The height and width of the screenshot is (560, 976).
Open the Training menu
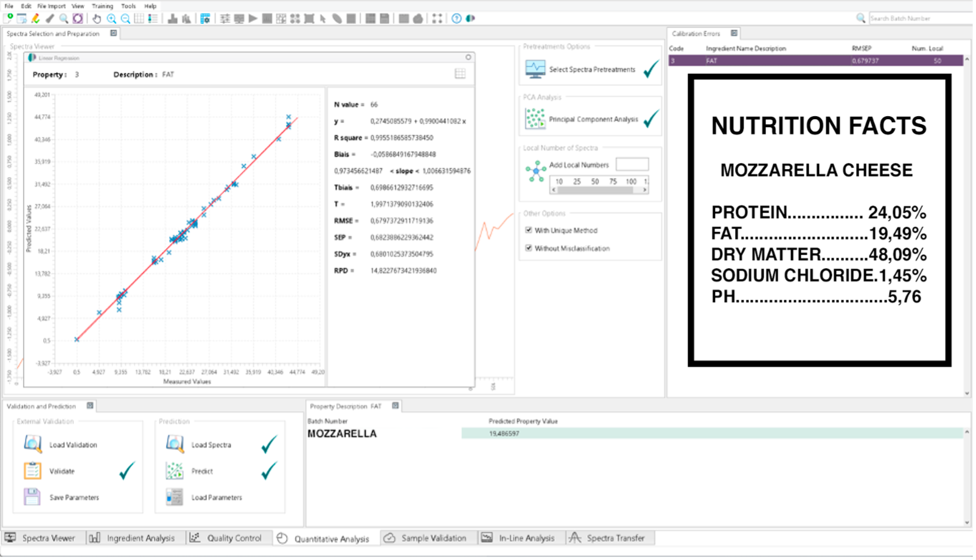[x=103, y=6]
